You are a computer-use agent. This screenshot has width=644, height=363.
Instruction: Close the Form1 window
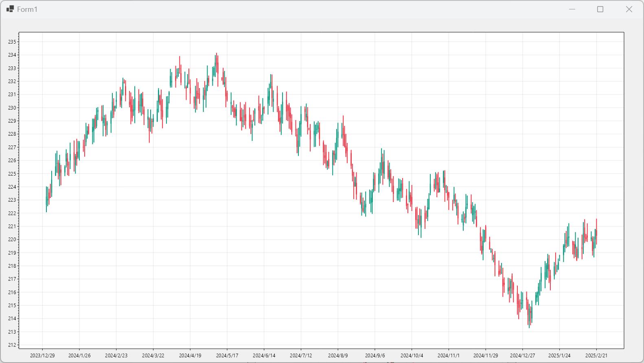[629, 9]
